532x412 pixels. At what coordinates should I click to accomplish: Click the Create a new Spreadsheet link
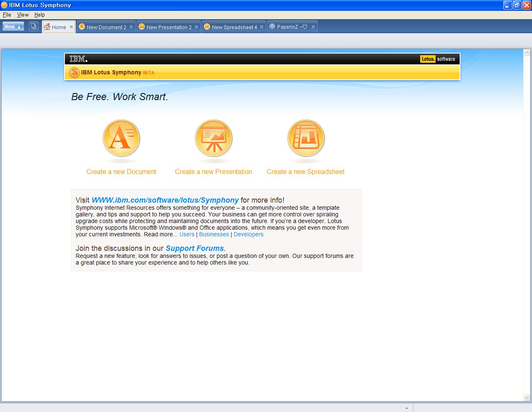click(305, 172)
